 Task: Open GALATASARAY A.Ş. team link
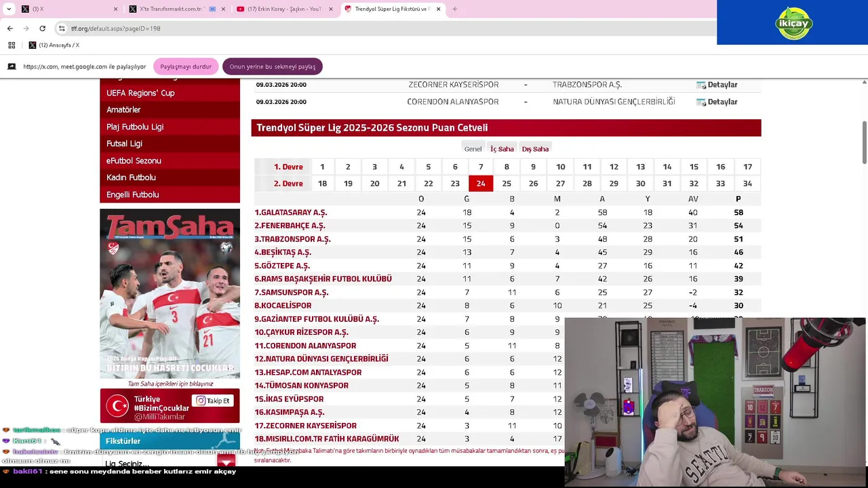pyautogui.click(x=291, y=213)
